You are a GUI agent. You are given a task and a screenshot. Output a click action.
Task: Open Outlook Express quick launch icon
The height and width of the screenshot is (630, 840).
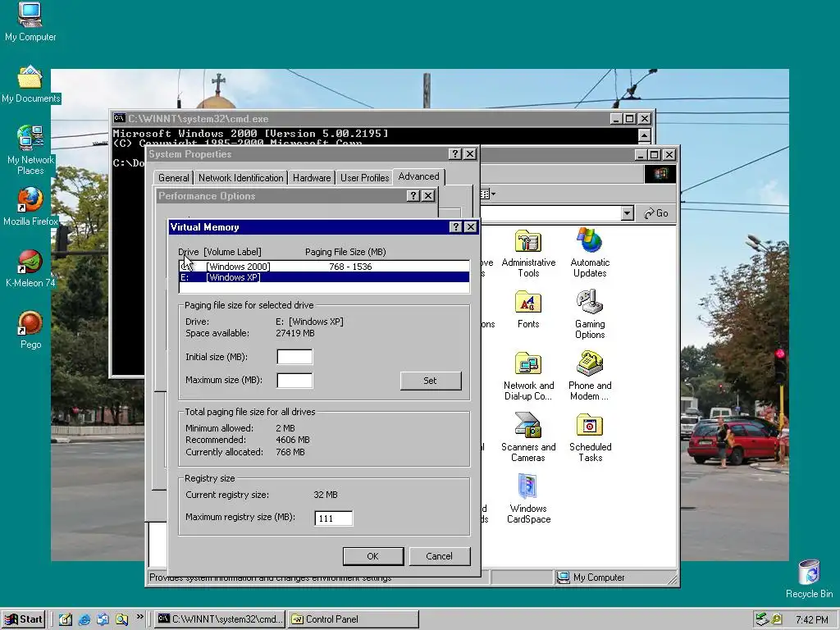(103, 619)
